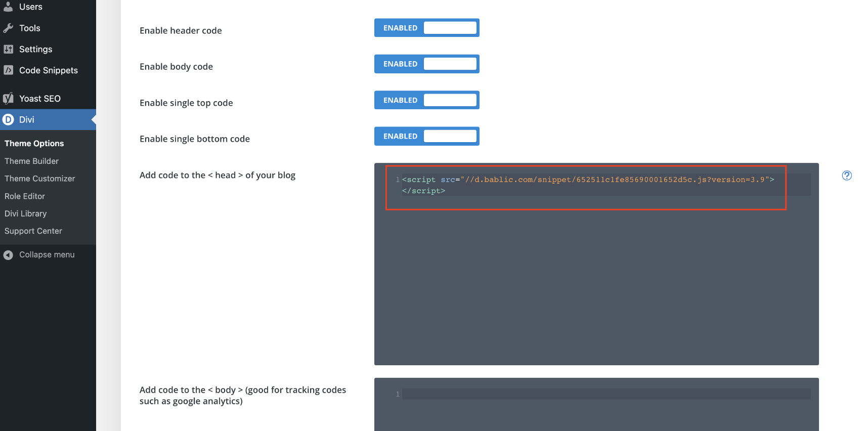The width and height of the screenshot is (868, 431).
Task: Toggle the Enable body code switch
Action: tap(427, 64)
